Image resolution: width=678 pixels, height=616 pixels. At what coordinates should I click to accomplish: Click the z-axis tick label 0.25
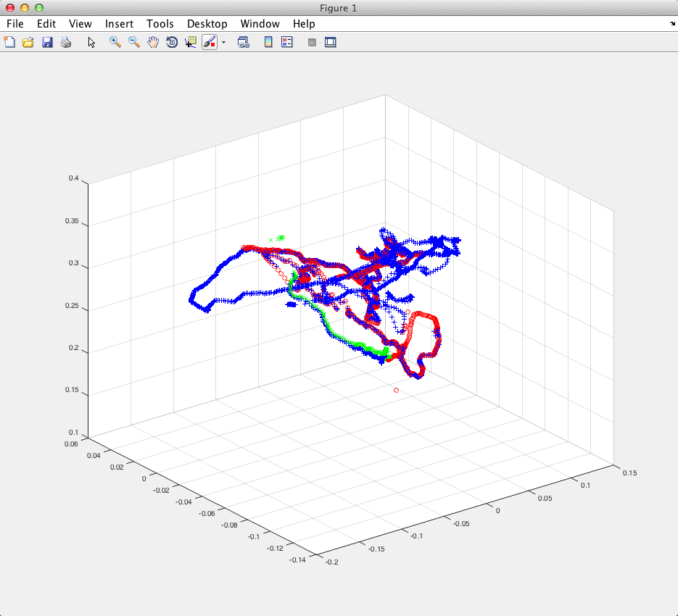[72, 306]
